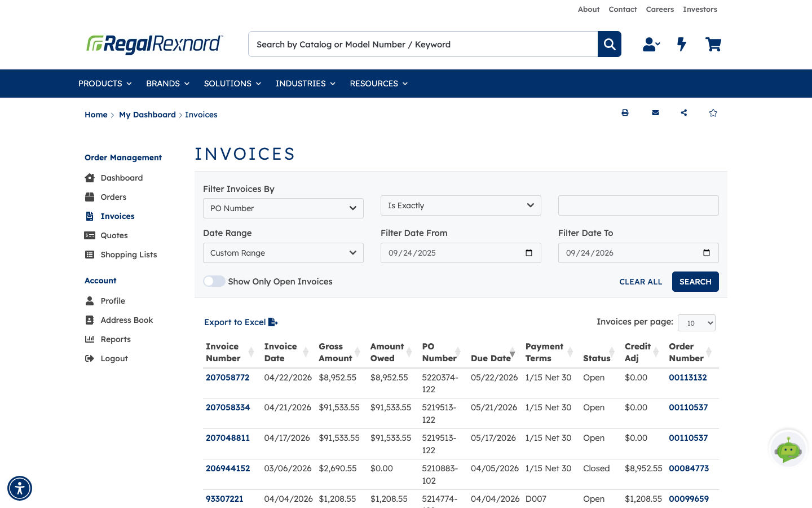Expand the BRANDS menu
Screen dimensions: 812x508
tap(167, 84)
